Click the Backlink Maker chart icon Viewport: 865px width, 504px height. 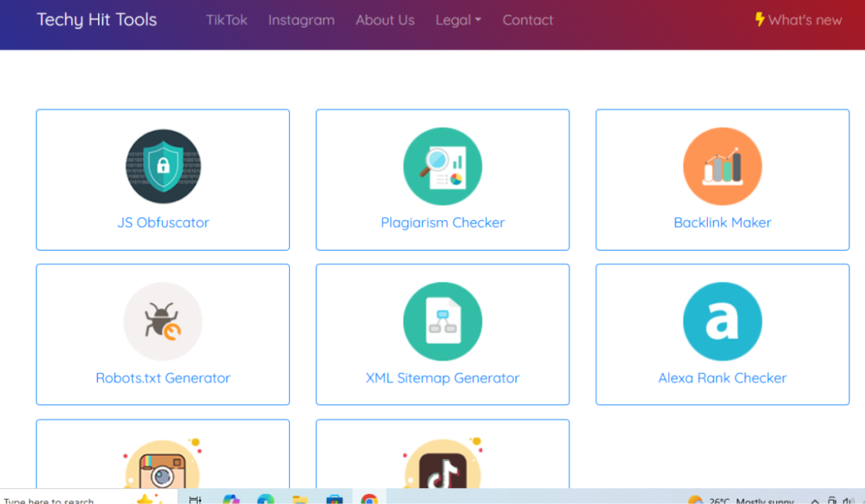pos(722,167)
